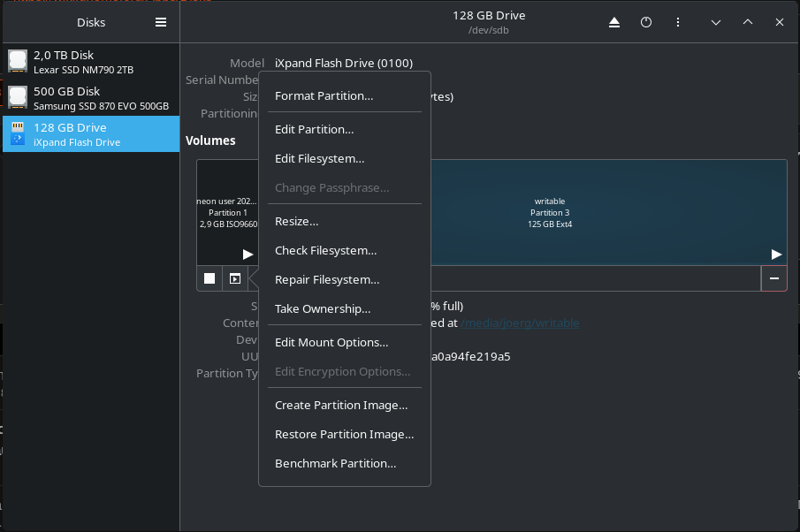This screenshot has height=532, width=800.
Task: Choose Edit Filesystem menu entry
Action: 319,159
